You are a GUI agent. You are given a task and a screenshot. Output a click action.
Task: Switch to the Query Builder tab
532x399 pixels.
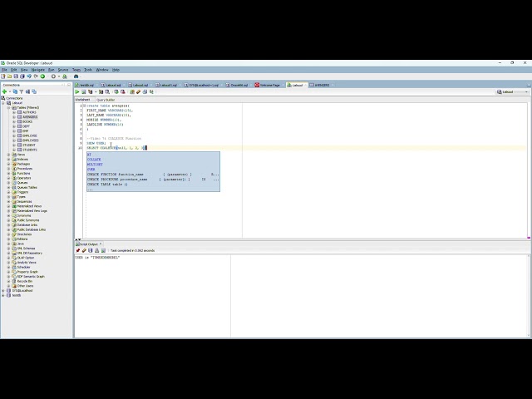point(106,100)
